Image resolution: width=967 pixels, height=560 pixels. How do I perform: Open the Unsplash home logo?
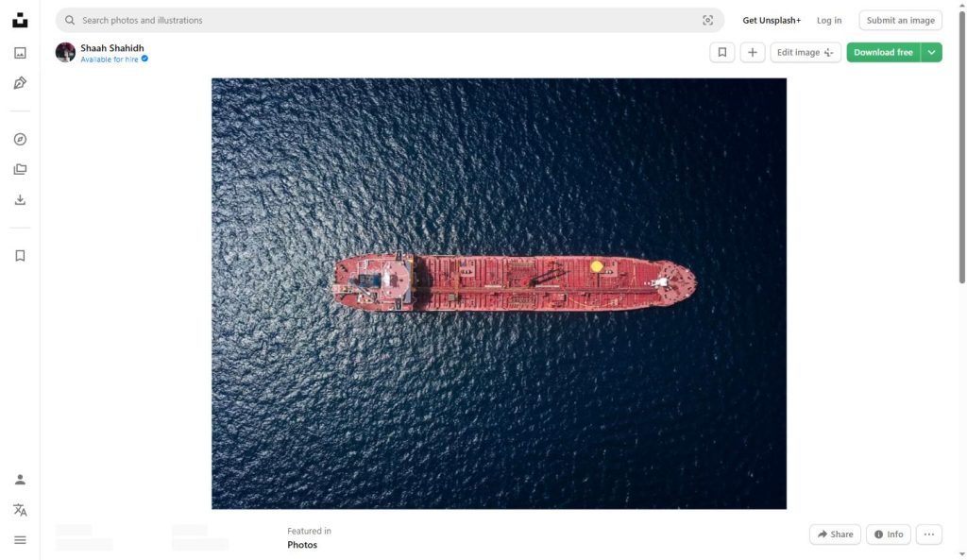pyautogui.click(x=20, y=21)
